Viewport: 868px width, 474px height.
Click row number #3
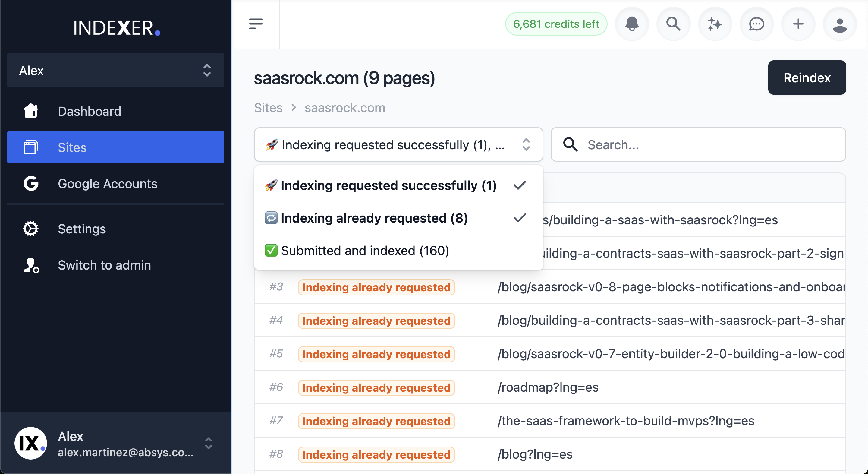click(x=276, y=286)
